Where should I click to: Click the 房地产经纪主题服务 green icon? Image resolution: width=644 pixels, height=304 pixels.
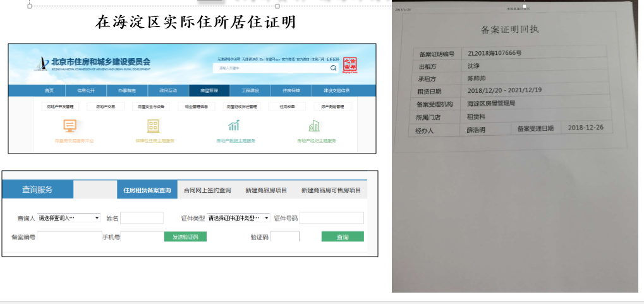(314, 126)
